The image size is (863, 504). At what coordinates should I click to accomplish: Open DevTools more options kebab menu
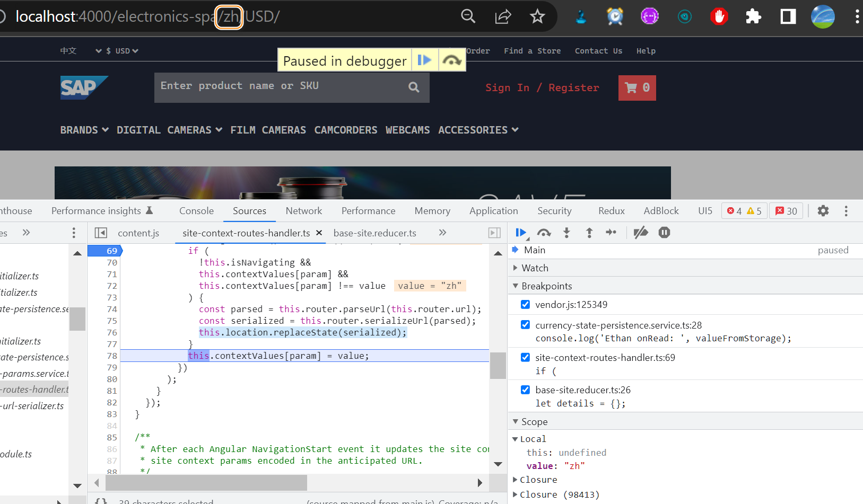[846, 211]
